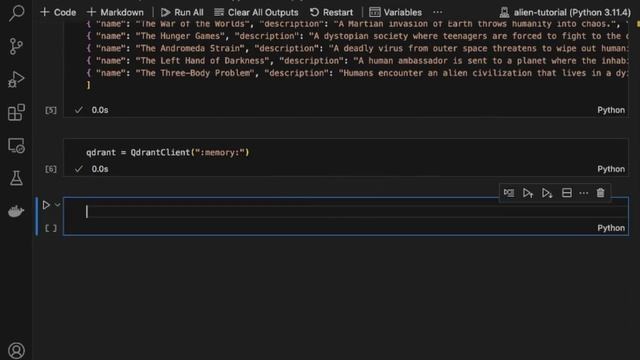Image resolution: width=640 pixels, height=360 pixels.
Task: Select the alien-tutorial Python 3.11.4 kernel
Action: pyautogui.click(x=565, y=12)
